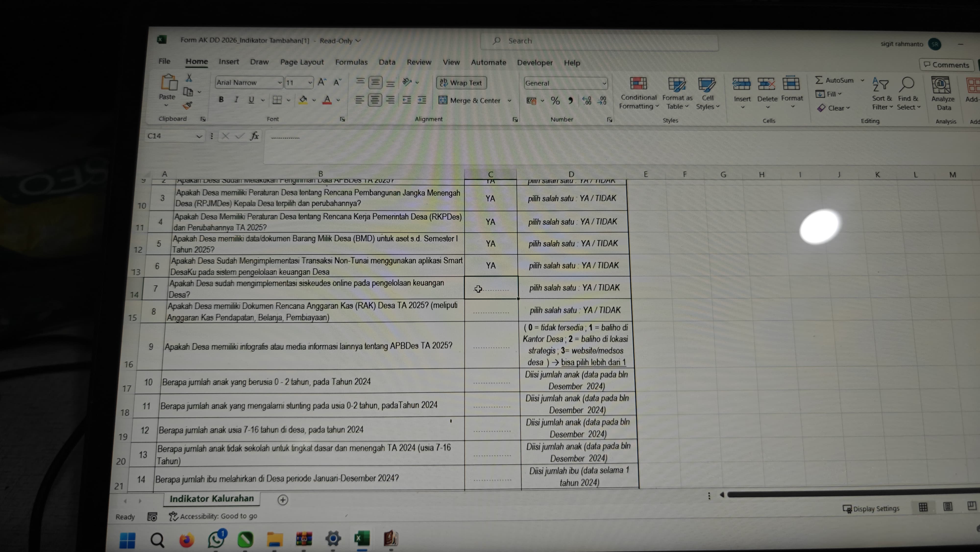Click the Increase Decimal icon
Image resolution: width=980 pixels, height=552 pixels.
coord(586,100)
